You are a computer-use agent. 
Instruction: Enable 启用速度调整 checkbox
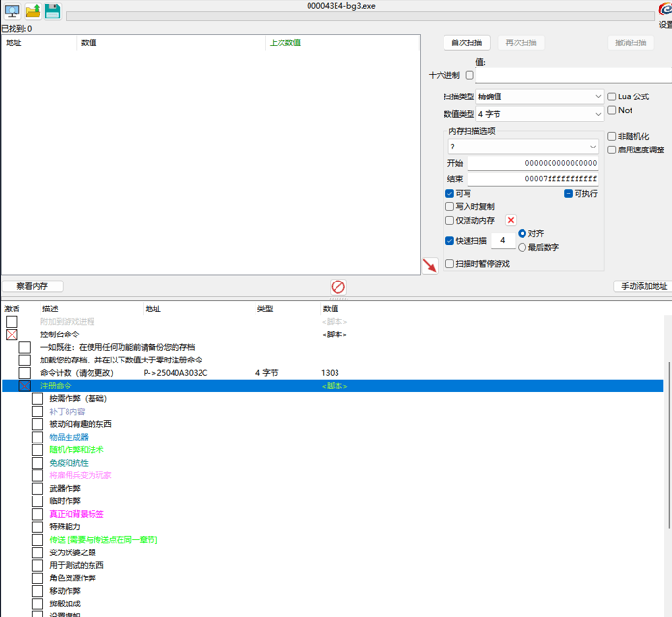(x=612, y=149)
